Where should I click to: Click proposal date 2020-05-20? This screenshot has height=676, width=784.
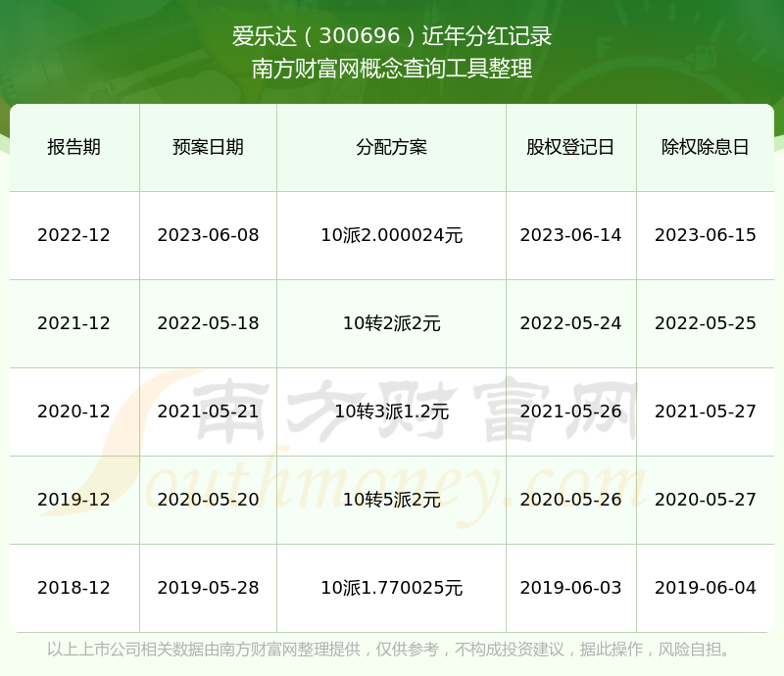click(x=208, y=499)
